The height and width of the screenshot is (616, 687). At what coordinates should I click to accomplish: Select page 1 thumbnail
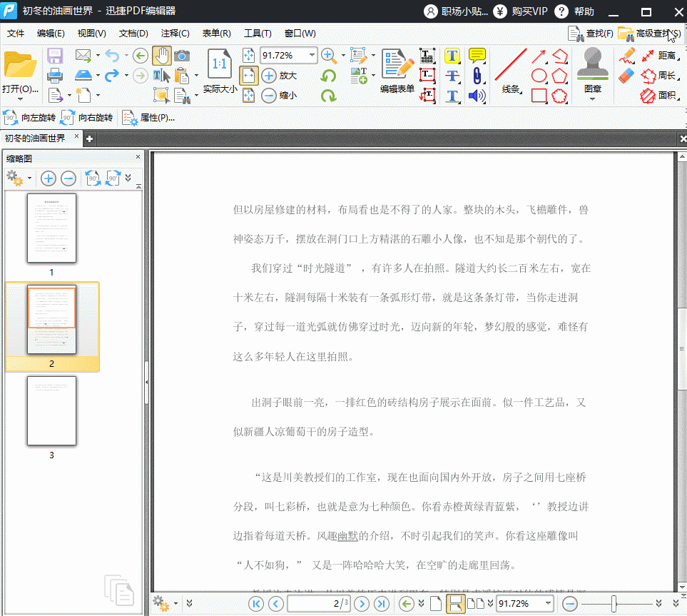pyautogui.click(x=51, y=228)
